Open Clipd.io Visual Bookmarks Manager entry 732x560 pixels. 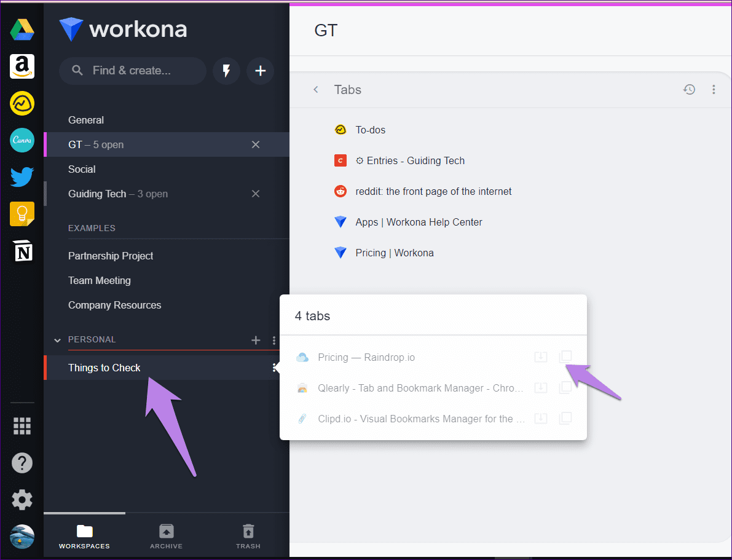tap(421, 419)
